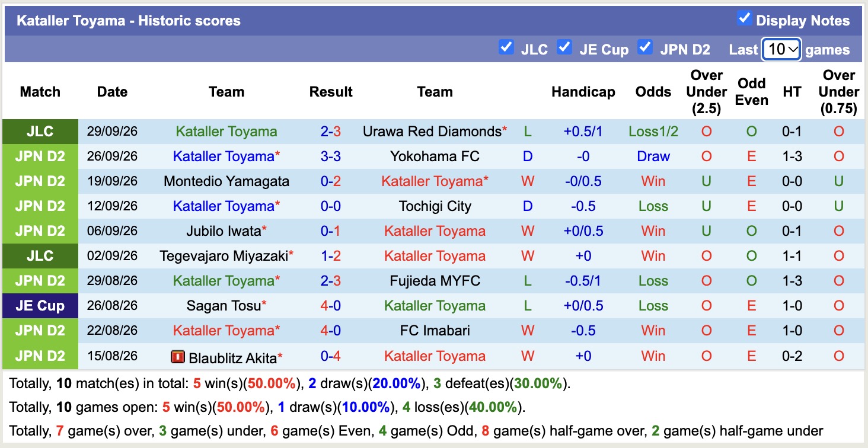
Task: Click the HT score 0-2 in Blaublitz Akita row
Action: pyautogui.click(x=792, y=356)
